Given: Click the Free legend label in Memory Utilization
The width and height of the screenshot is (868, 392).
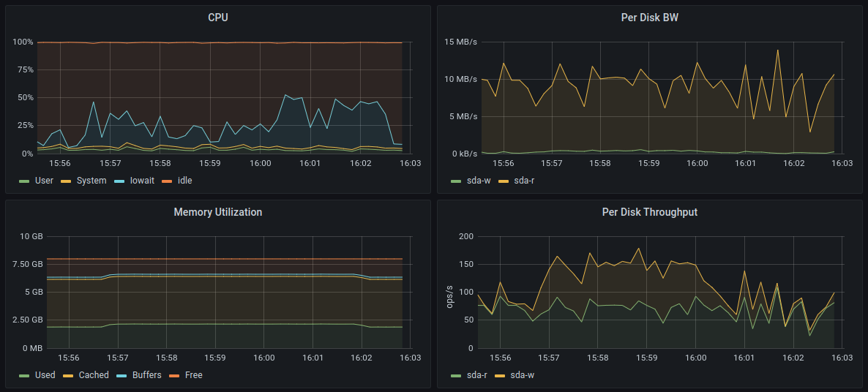Looking at the screenshot, I should click(x=193, y=375).
